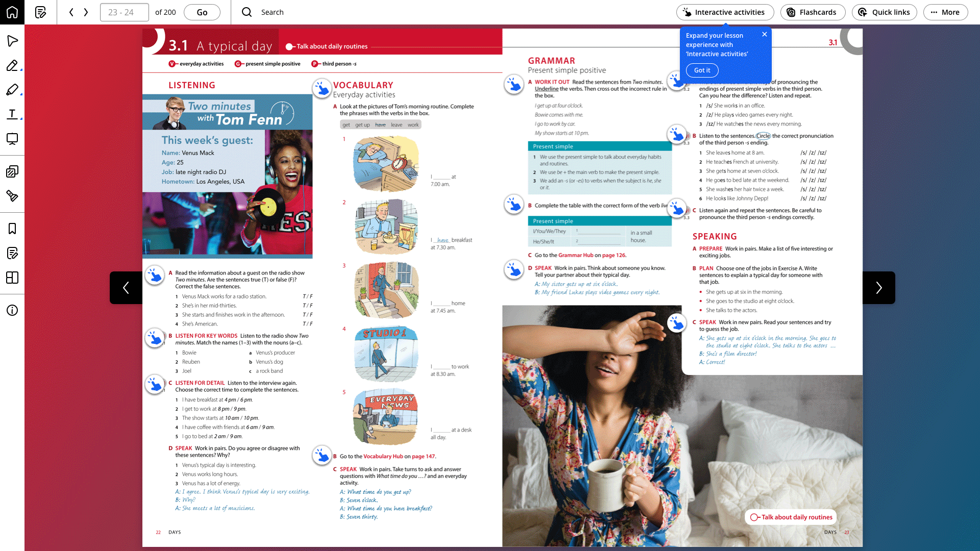Select the pointer tool in sidebar
Viewport: 980px width, 551px height.
(12, 41)
